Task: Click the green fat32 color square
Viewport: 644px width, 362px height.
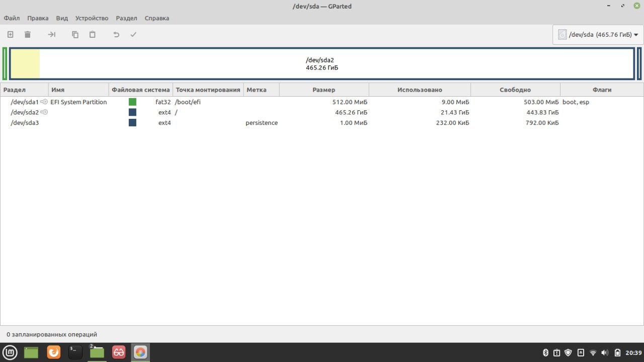Action: pos(132,102)
